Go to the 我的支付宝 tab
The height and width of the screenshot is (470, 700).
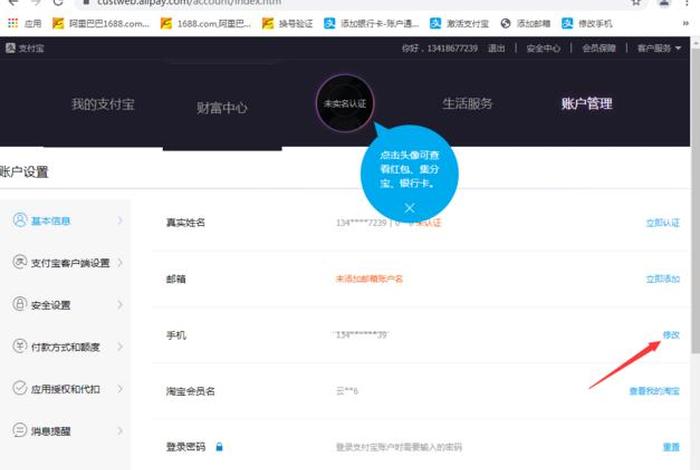(103, 104)
